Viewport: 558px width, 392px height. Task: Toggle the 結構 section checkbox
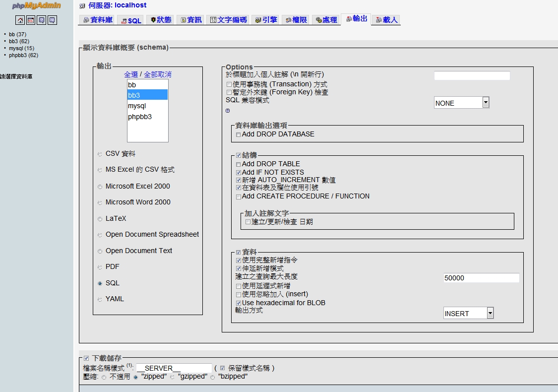[239, 155]
